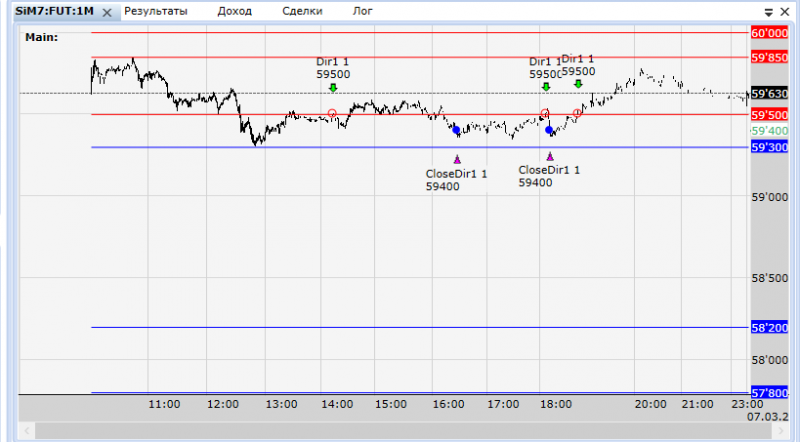This screenshot has width=800, height=442.
Task: Click the green 59'400 price label
Action: (769, 131)
